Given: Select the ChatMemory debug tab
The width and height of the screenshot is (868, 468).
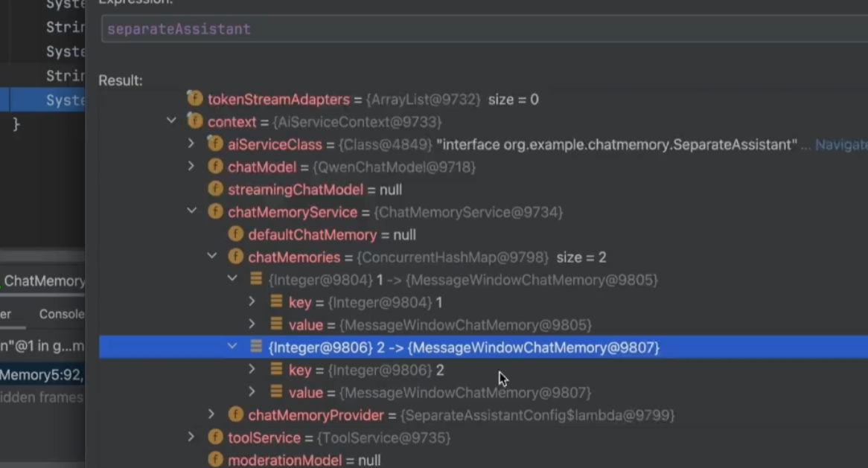Looking at the screenshot, I should tap(44, 281).
